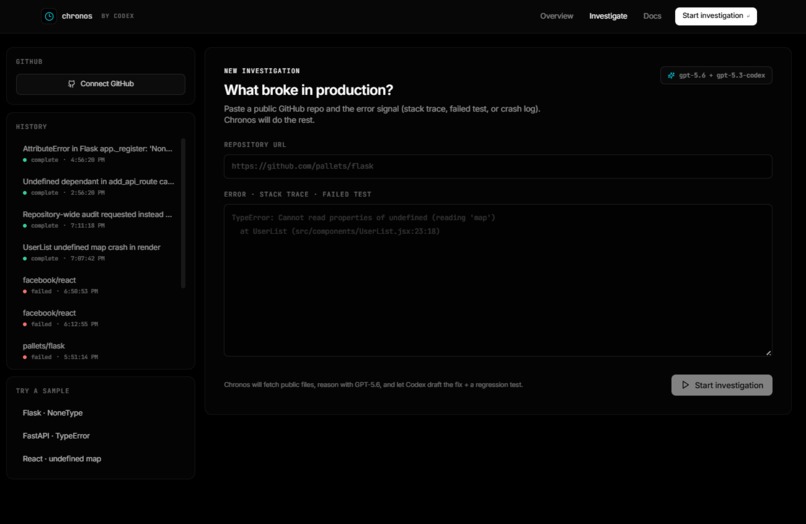This screenshot has width=806, height=524.
Task: Click the chronos brand name
Action: point(77,16)
